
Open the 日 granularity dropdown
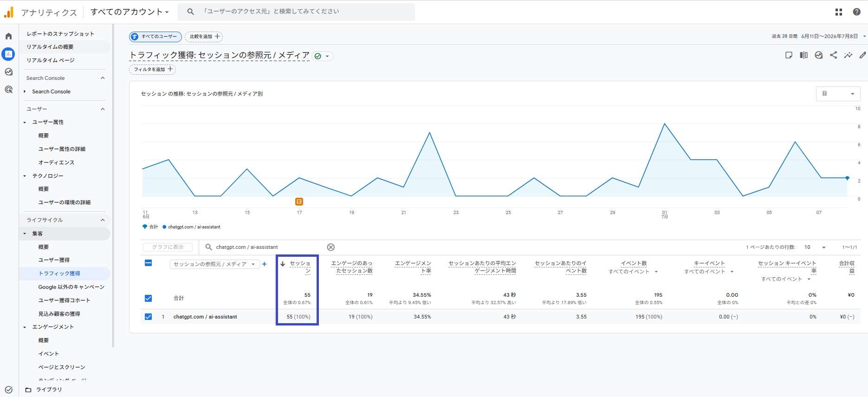[838, 94]
